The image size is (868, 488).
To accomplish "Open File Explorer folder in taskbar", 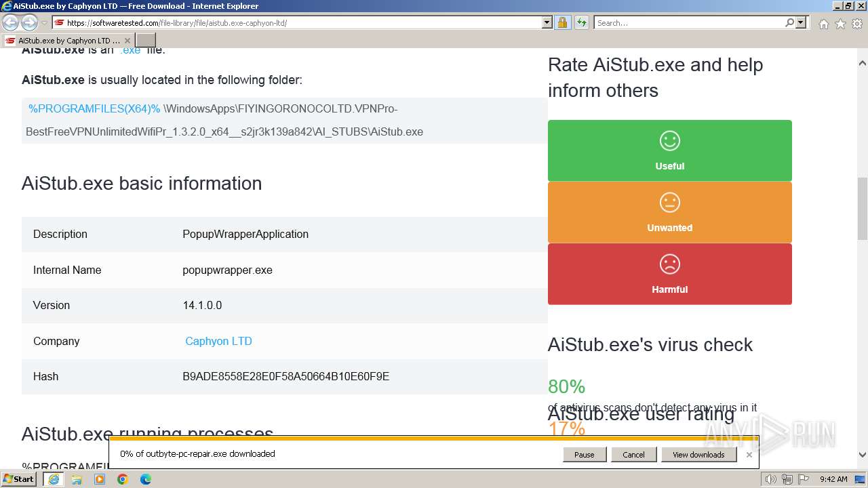I will (x=77, y=479).
